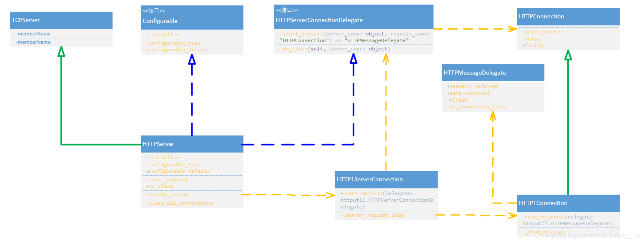Select the Configurable class title
644x243 pixels.
(160, 21)
